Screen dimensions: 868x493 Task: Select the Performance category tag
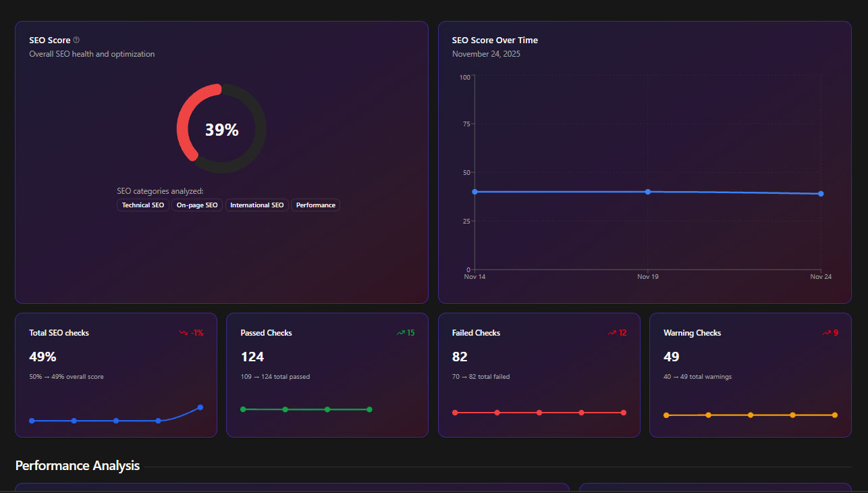click(316, 205)
